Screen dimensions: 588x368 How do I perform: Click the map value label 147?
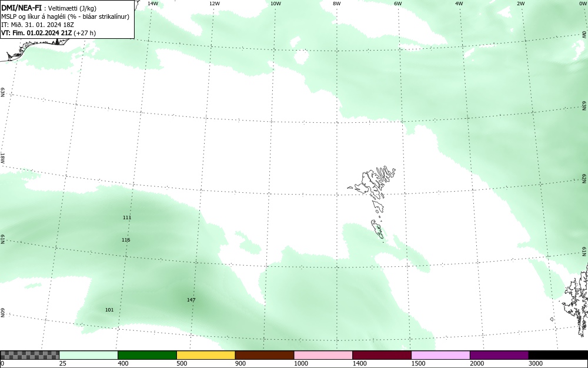tap(191, 300)
